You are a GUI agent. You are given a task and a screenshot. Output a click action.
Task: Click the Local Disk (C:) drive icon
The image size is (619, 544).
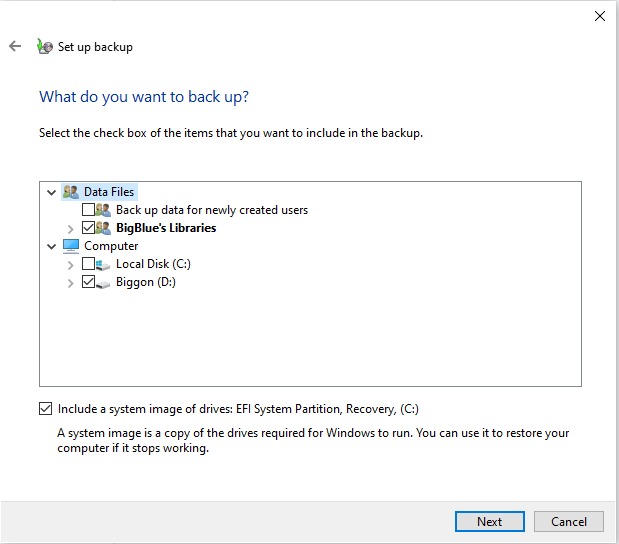coord(104,264)
